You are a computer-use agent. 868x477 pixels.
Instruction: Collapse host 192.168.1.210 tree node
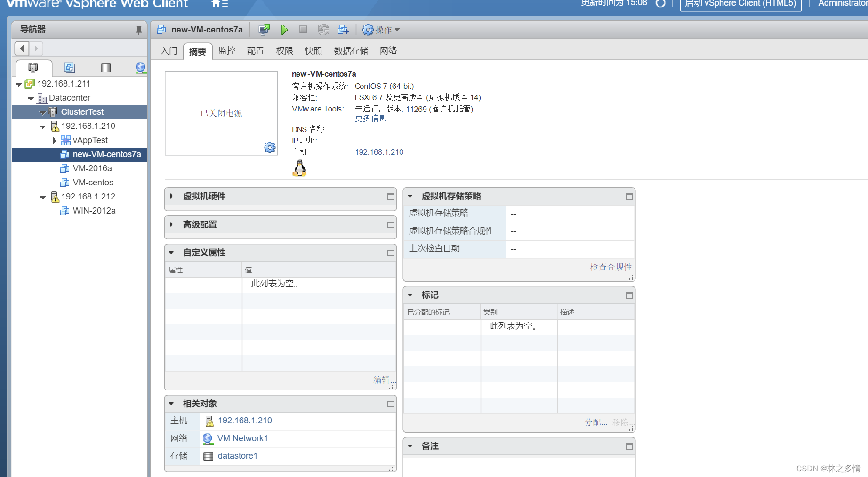pyautogui.click(x=43, y=127)
